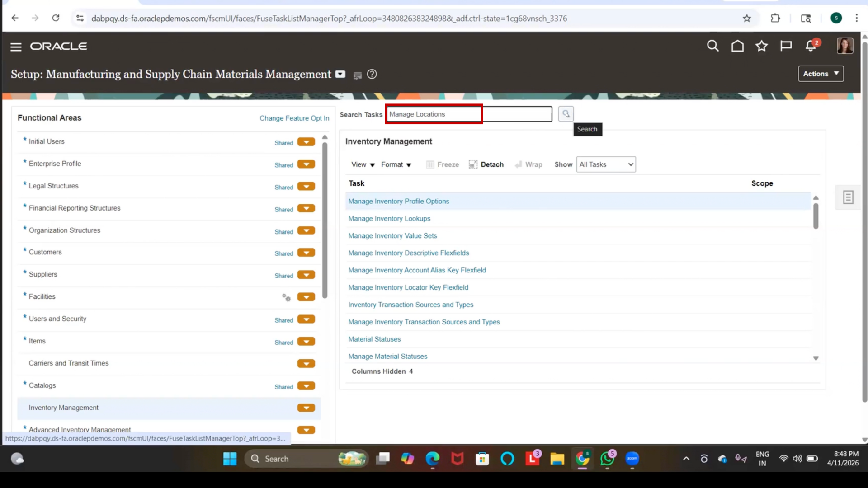Image resolution: width=868 pixels, height=488 pixels.
Task: Click the Windows taskbar Search box
Action: point(306,459)
